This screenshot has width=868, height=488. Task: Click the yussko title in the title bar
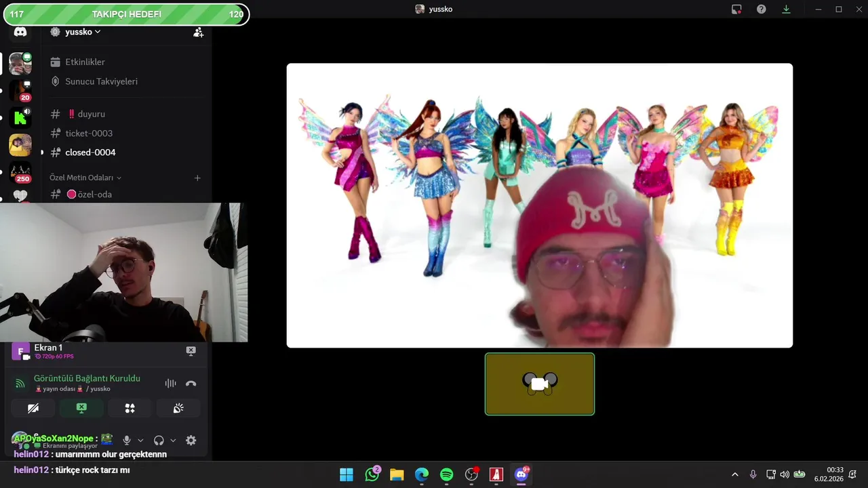[440, 9]
